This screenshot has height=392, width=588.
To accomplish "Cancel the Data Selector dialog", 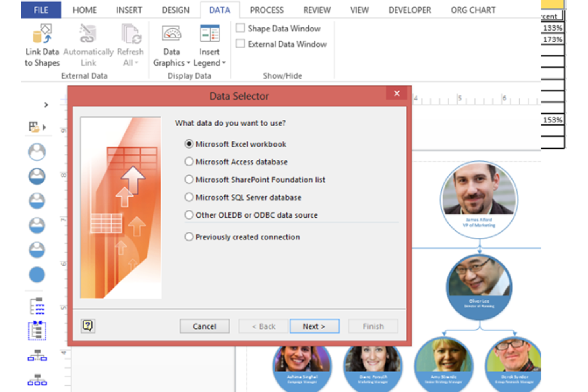I will pos(205,326).
